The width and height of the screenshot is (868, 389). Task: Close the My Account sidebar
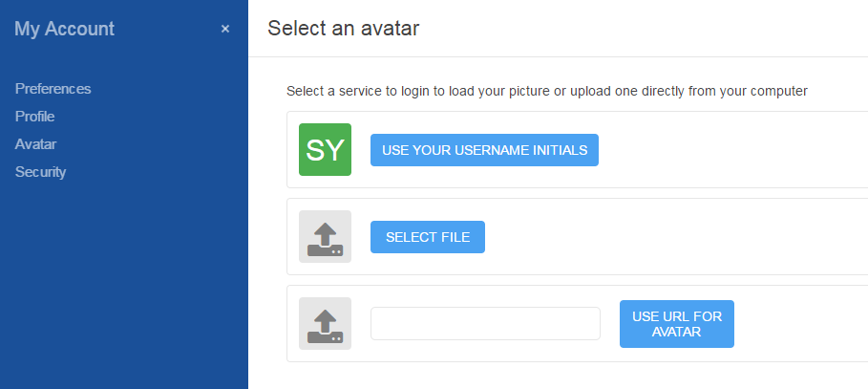225,29
